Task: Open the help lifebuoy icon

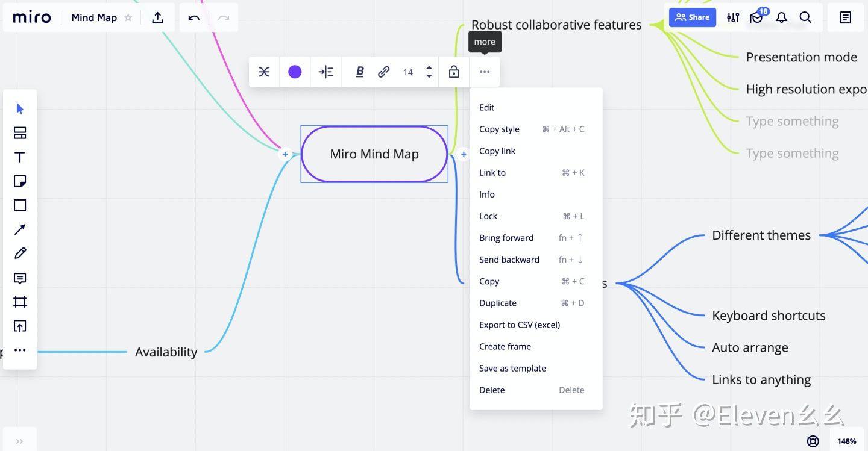Action: 813,441
